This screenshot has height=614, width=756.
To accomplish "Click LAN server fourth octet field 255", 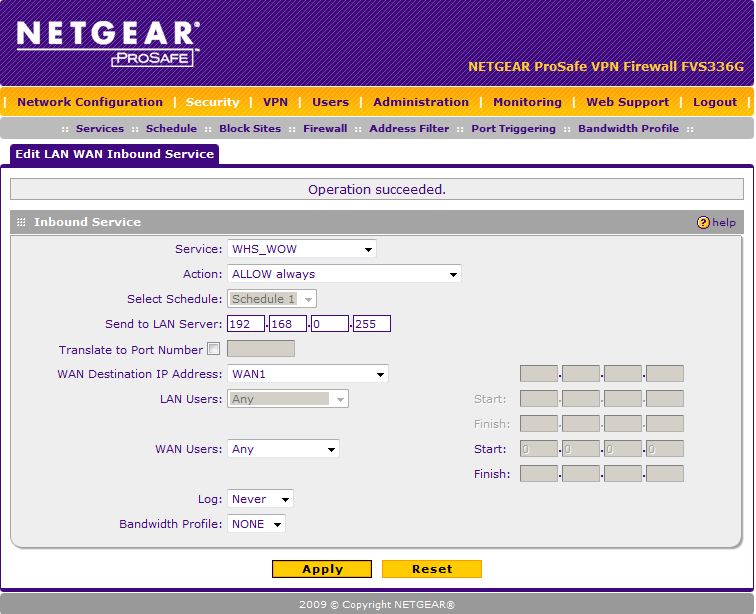I will [372, 324].
